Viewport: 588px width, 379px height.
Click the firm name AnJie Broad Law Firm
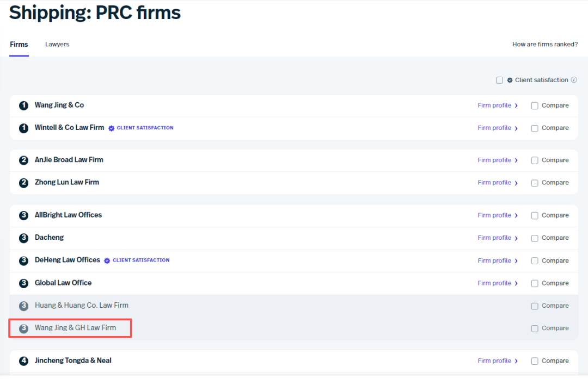69,160
